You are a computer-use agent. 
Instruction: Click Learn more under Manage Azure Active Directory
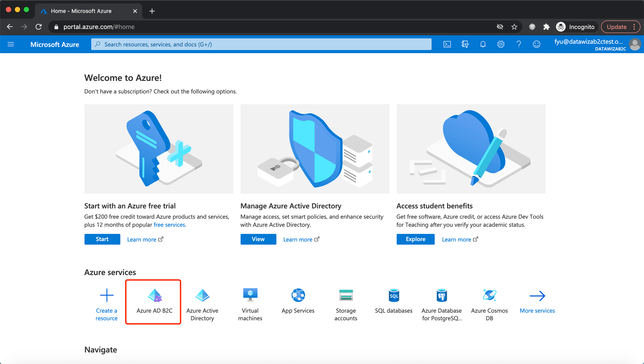click(x=301, y=240)
